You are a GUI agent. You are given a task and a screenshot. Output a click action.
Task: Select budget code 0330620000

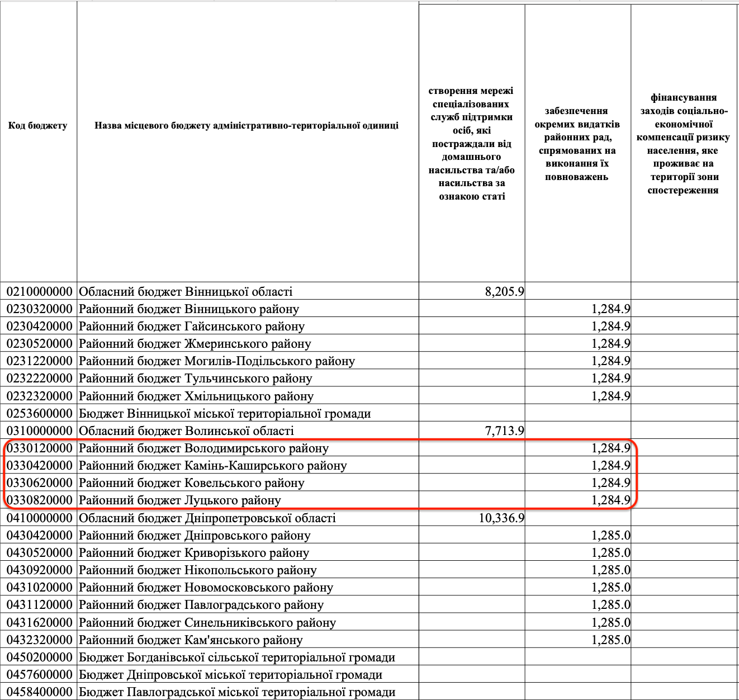(39, 483)
